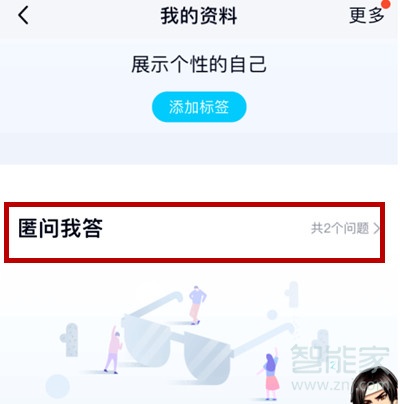The image size is (400, 404).
Task: Tap the purple-haired girl figure
Action: 271,373
